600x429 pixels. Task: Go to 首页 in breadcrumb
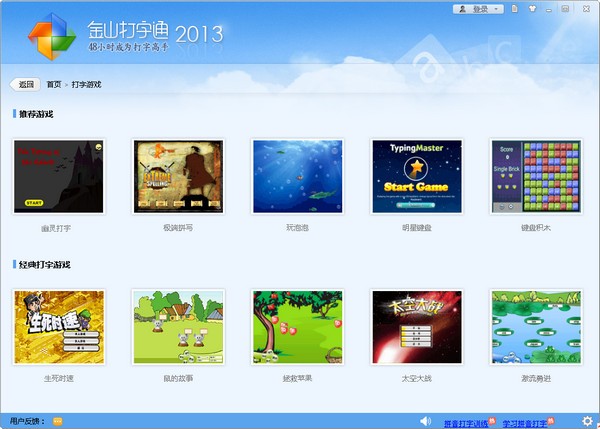point(54,84)
